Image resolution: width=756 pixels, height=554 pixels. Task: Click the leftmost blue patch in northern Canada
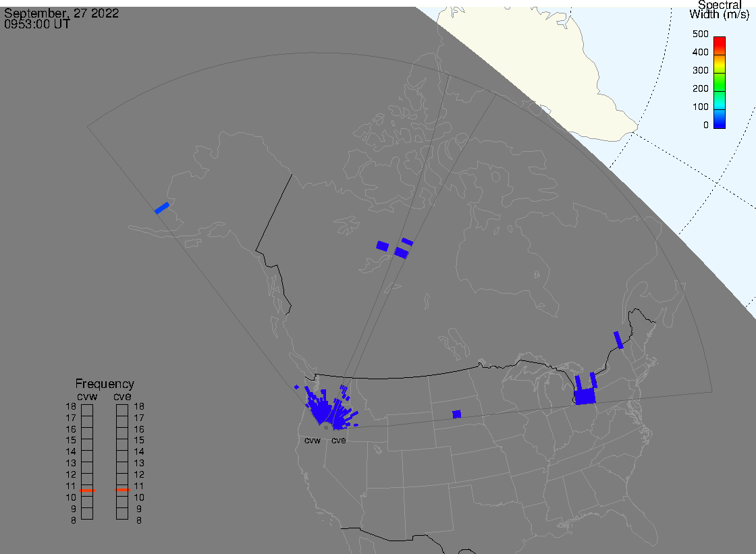coord(382,246)
